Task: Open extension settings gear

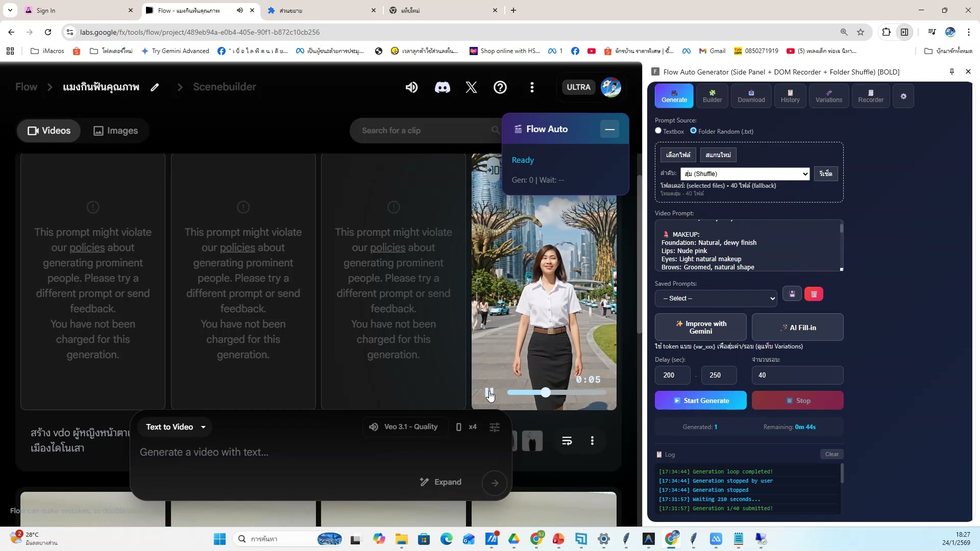Action: (x=903, y=96)
